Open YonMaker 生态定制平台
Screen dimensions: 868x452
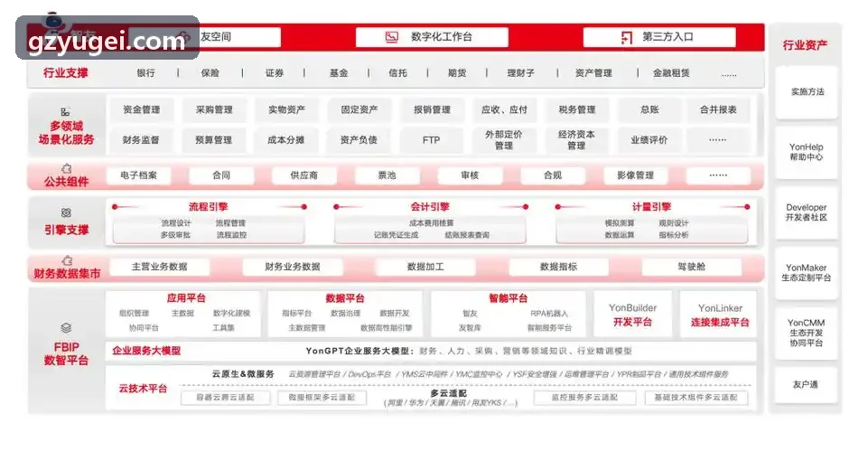(807, 272)
